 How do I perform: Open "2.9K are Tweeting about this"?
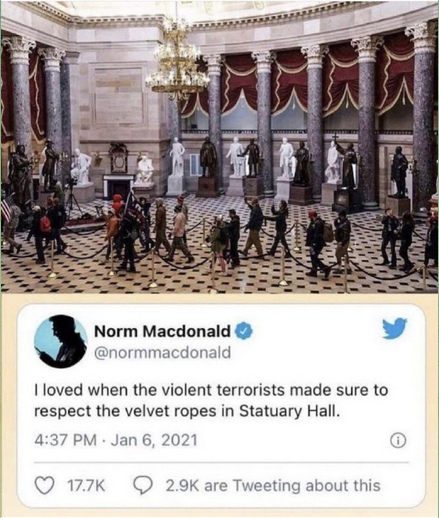point(273,485)
